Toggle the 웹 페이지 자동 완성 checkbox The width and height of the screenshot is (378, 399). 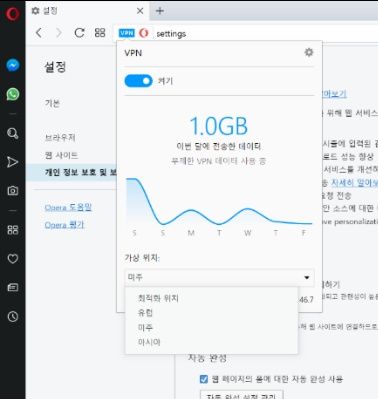pyautogui.click(x=203, y=379)
